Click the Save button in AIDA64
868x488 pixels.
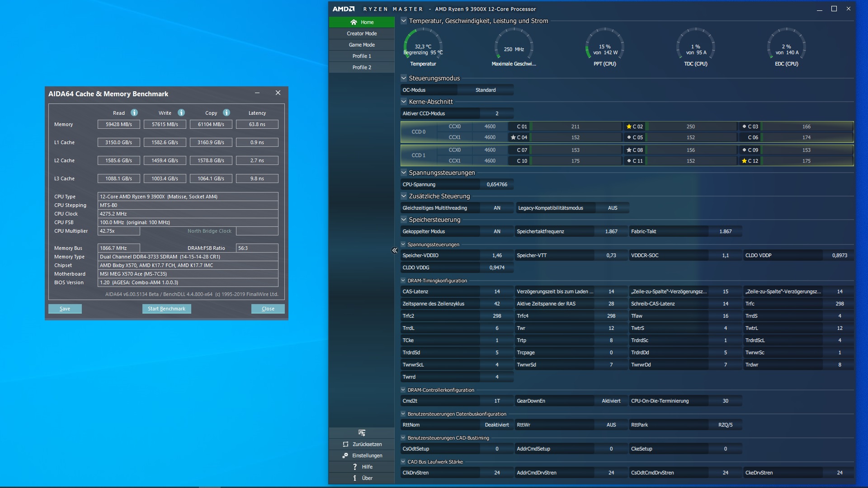(65, 309)
